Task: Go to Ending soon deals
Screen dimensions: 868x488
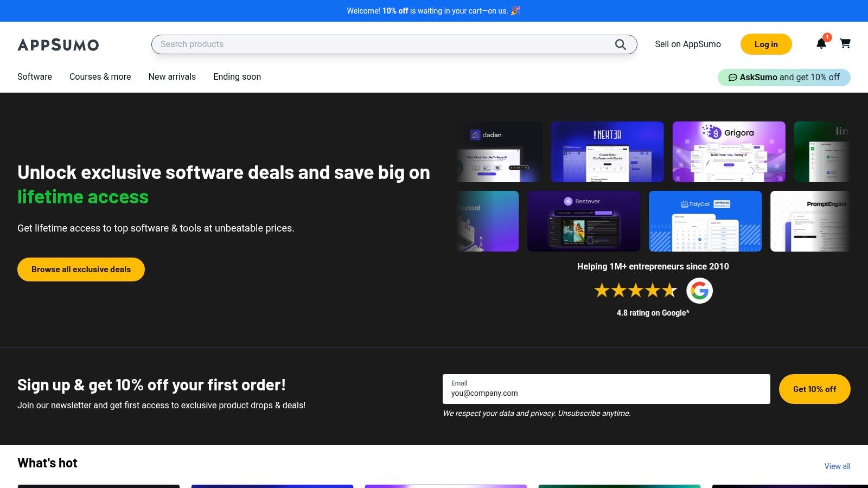Action: tap(237, 76)
